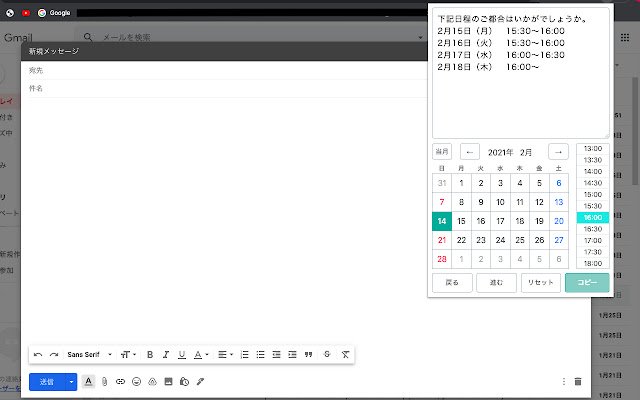
Task: Open the Google apps grid icon
Action: 624,38
